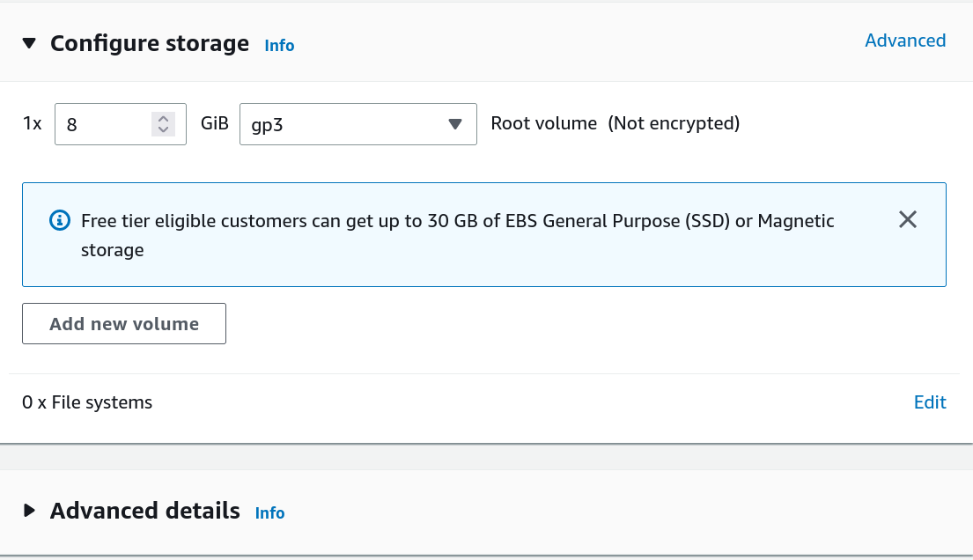Decrease volume size with down stepper arrow
Screen dimensions: 973x560
[x=162, y=129]
